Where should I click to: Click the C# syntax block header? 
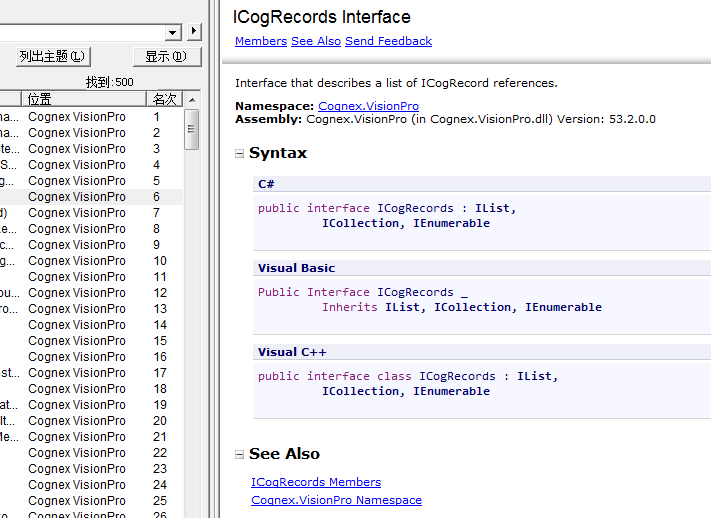click(482, 184)
